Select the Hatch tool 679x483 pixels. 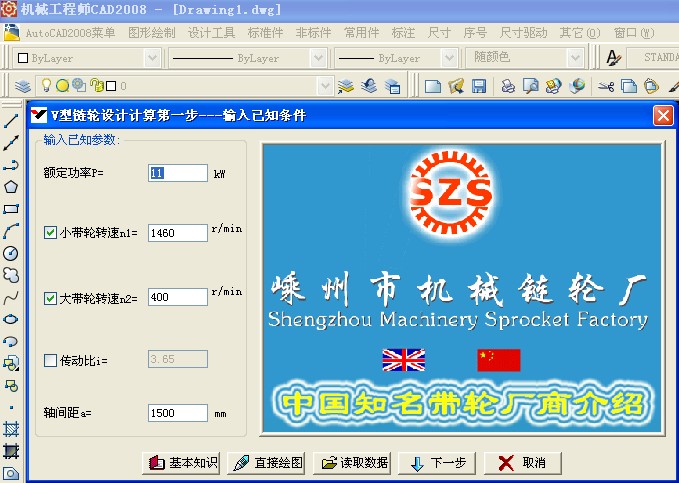(x=11, y=429)
